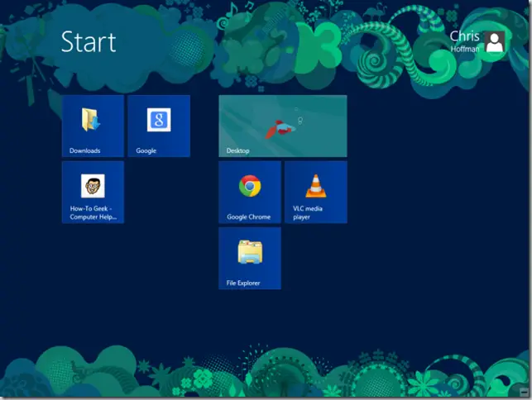
Task: Launch the Google search tile
Action: tap(159, 126)
